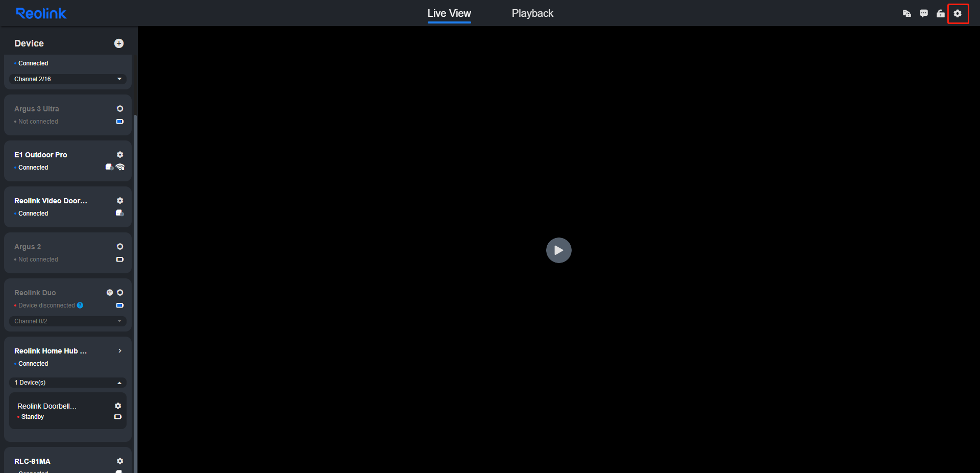
Task: Click Reolink Doorbell battery icon under hub
Action: [x=118, y=417]
